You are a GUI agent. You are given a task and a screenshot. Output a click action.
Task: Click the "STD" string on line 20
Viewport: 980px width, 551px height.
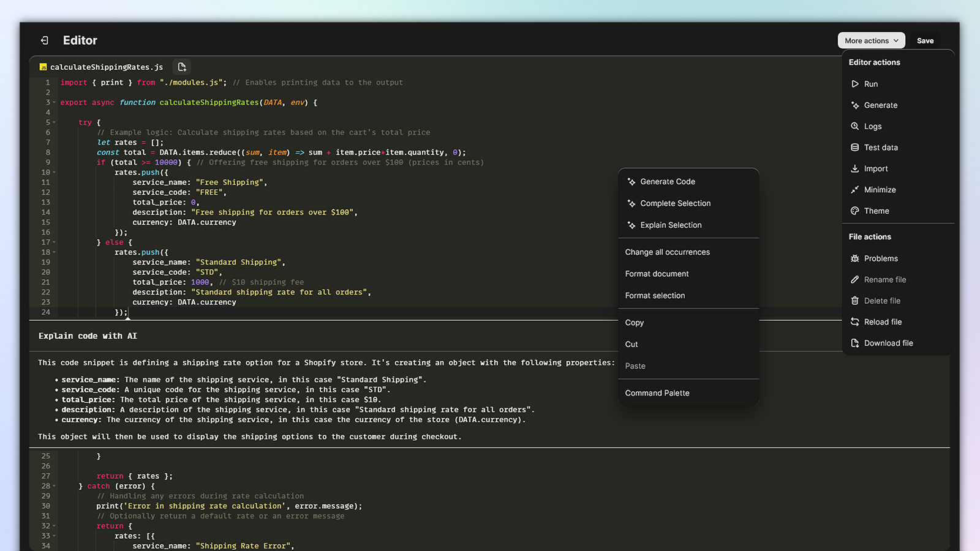(x=207, y=272)
